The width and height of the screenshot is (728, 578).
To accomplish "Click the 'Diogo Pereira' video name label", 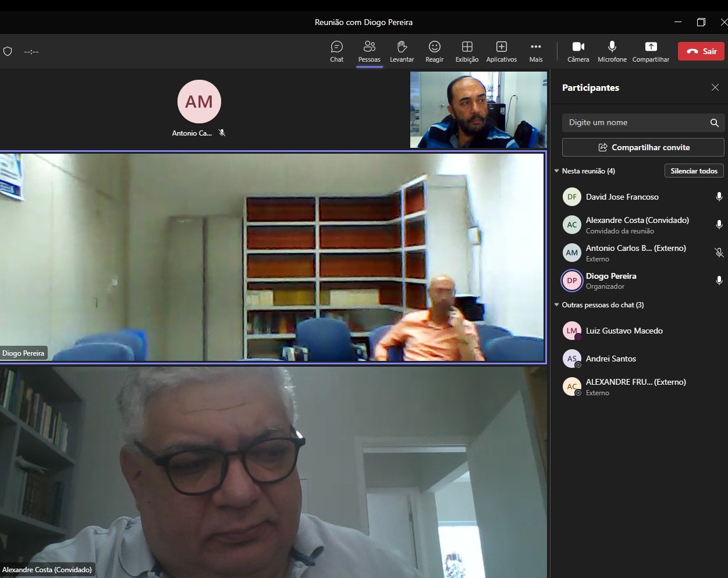I will (23, 353).
